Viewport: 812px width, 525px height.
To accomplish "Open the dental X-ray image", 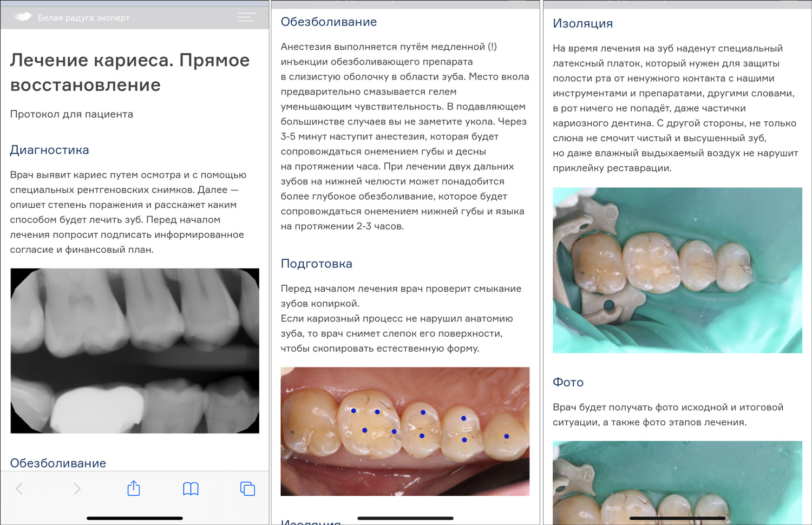I will [x=135, y=351].
